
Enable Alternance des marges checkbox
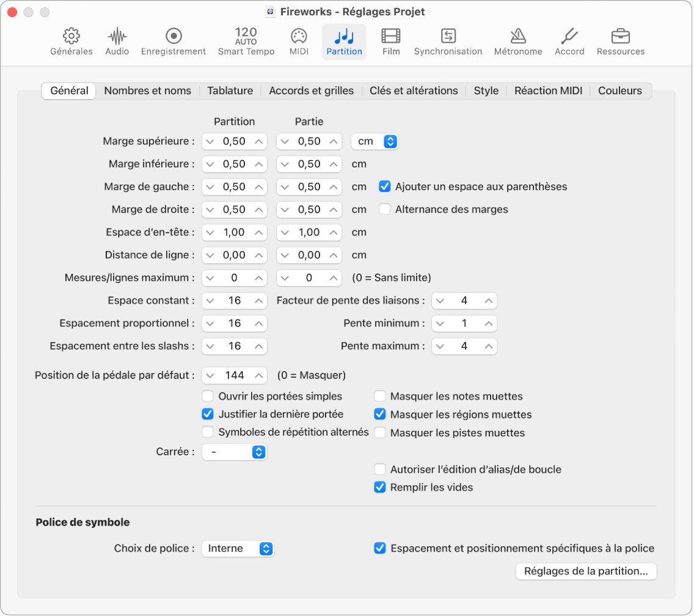385,209
